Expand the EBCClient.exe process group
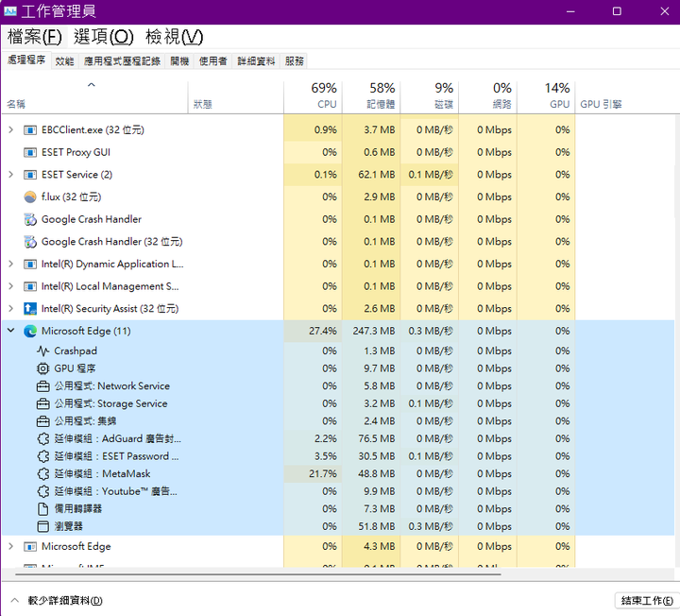The width and height of the screenshot is (680, 616). tap(10, 129)
